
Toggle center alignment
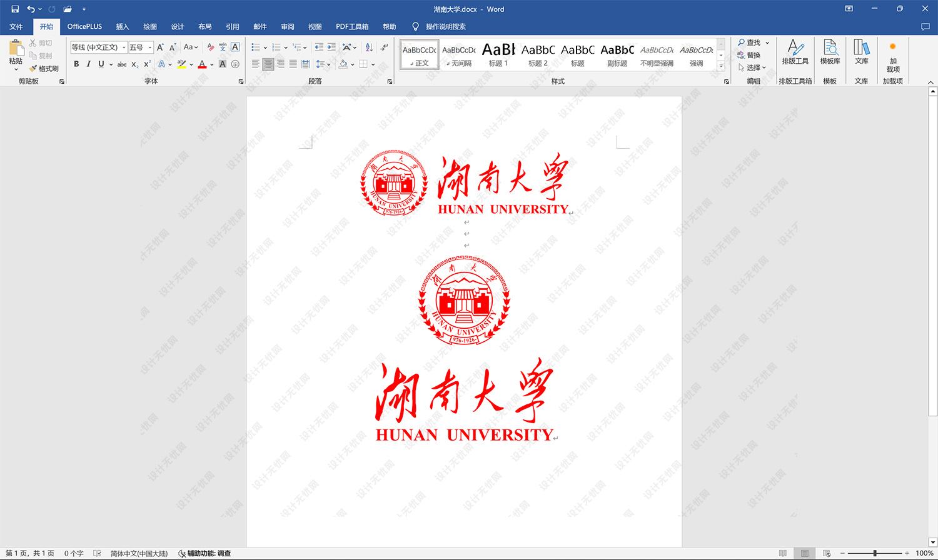(x=268, y=64)
